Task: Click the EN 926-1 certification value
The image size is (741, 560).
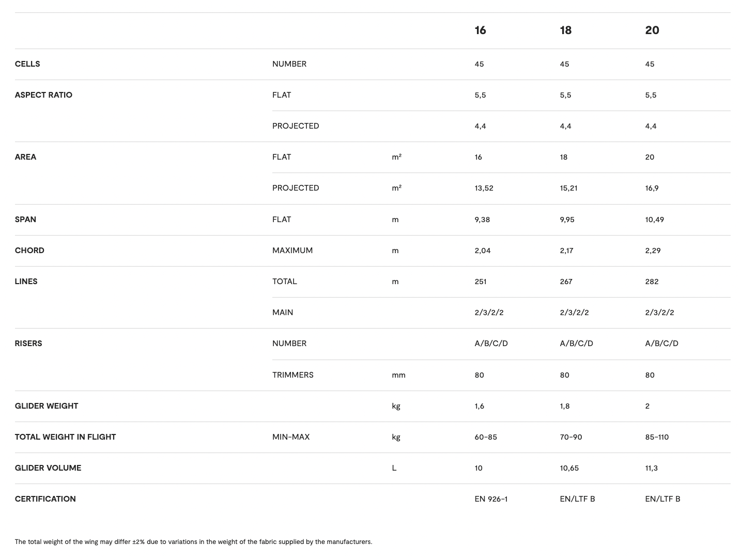Action: [491, 499]
